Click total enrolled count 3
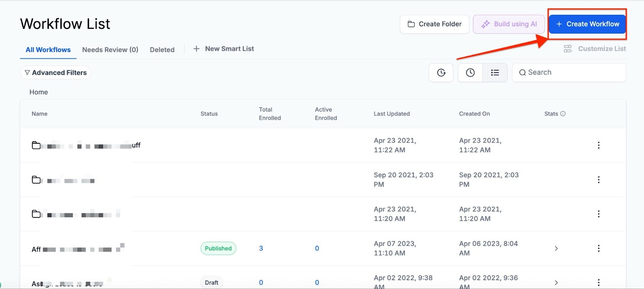Screen dimensions: 644x289 point(261,248)
